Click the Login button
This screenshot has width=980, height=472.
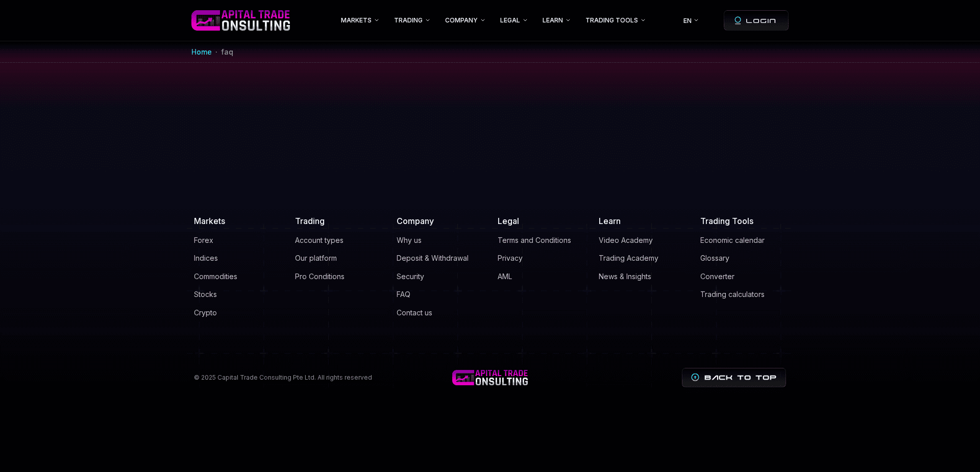click(756, 20)
